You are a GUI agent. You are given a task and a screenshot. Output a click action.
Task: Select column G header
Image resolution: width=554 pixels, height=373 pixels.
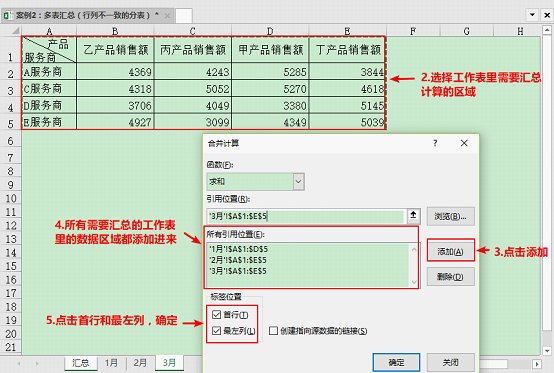point(466,31)
